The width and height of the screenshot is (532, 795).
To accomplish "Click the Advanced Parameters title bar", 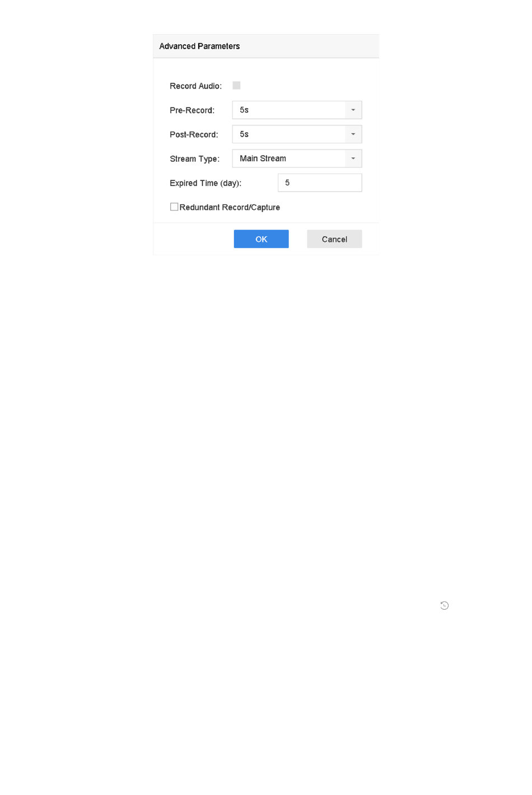I will coord(266,46).
